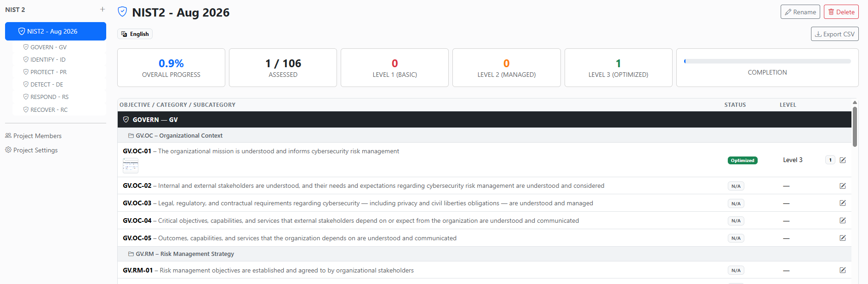Click the N/A status badge for GV.OC-03

(x=736, y=203)
